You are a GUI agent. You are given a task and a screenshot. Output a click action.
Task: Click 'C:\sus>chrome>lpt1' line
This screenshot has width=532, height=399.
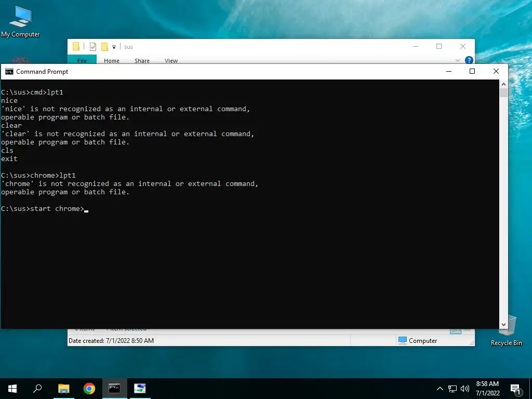(38, 176)
